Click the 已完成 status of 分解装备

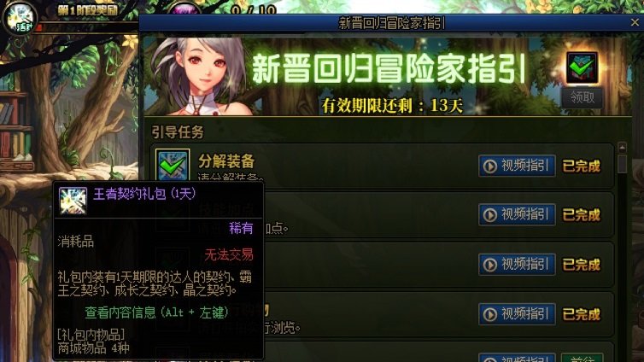click(x=581, y=166)
